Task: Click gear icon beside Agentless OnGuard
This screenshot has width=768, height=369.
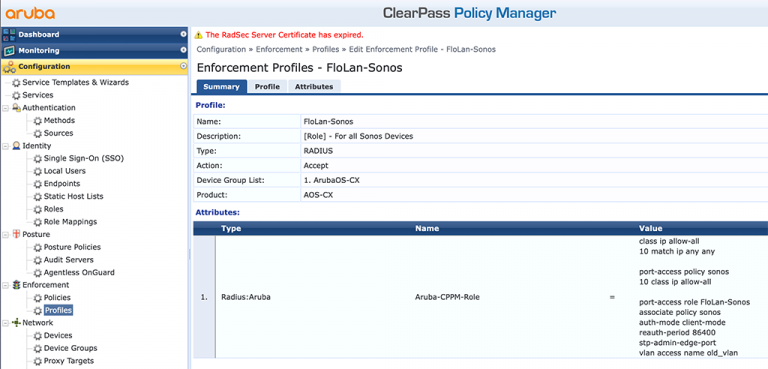Action: pos(38,273)
